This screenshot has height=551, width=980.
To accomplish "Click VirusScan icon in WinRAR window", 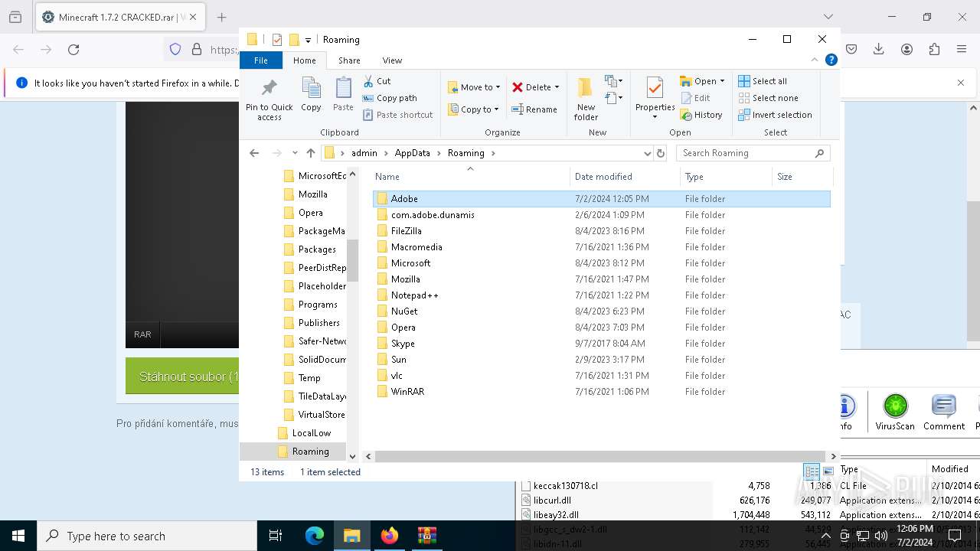I will 895,412.
